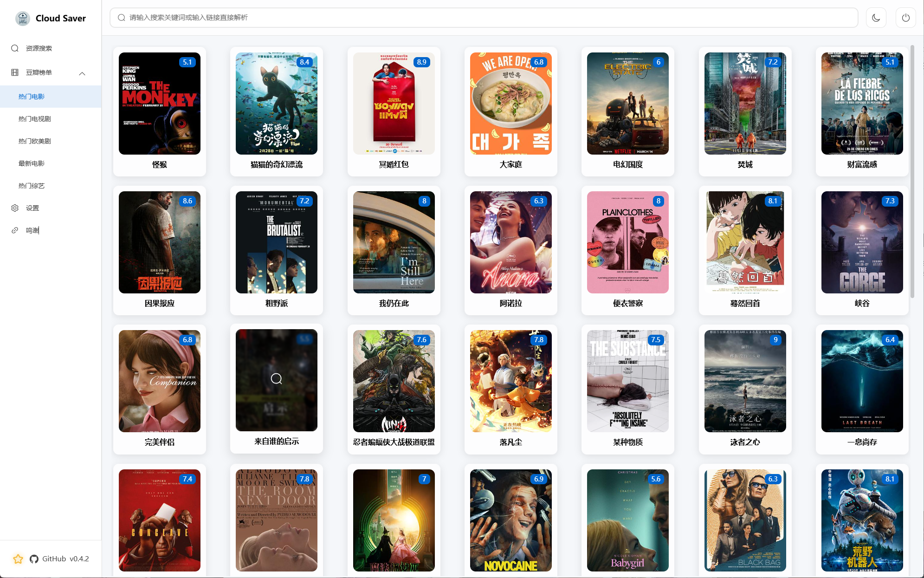Click the 电幻国度 title text

[628, 164]
